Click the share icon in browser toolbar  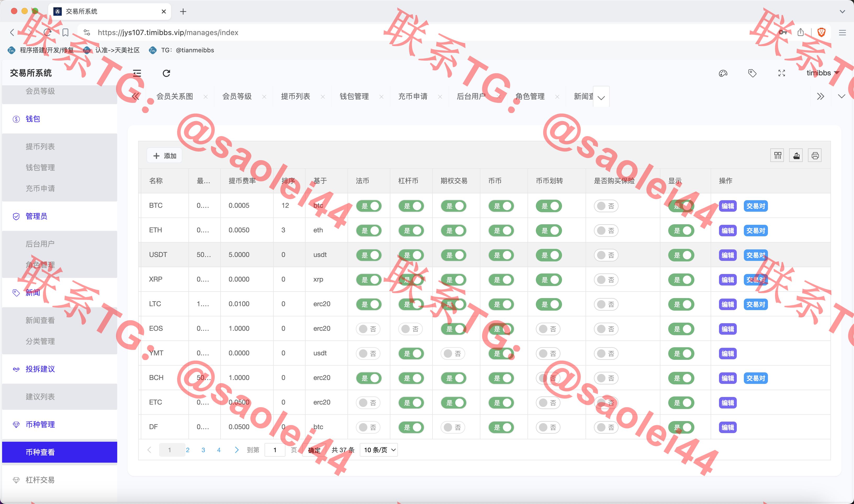pyautogui.click(x=801, y=32)
